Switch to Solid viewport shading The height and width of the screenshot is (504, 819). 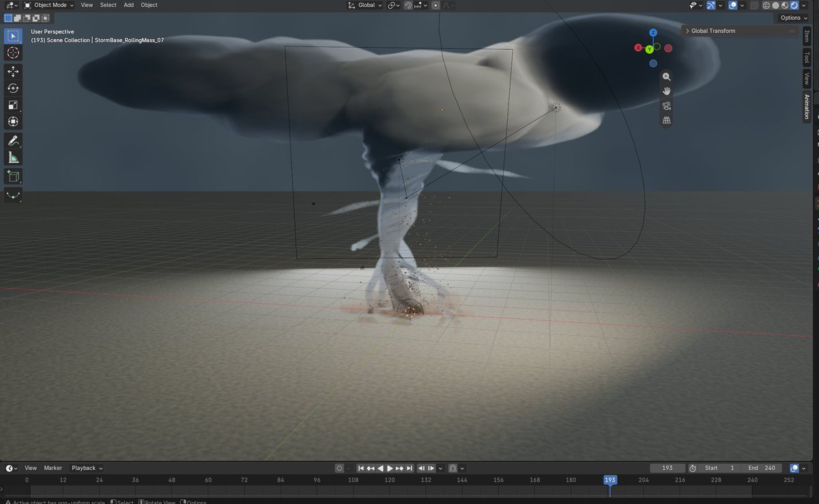point(777,5)
